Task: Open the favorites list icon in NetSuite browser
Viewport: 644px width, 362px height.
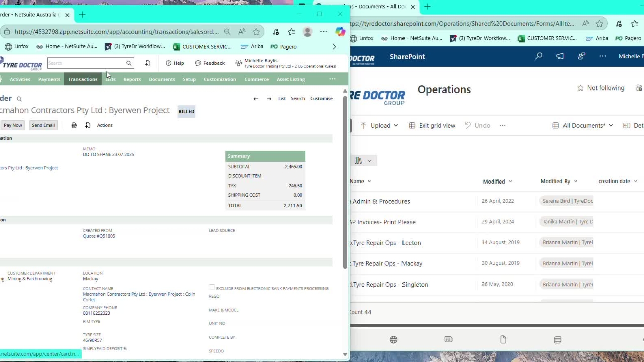Action: click(x=291, y=32)
